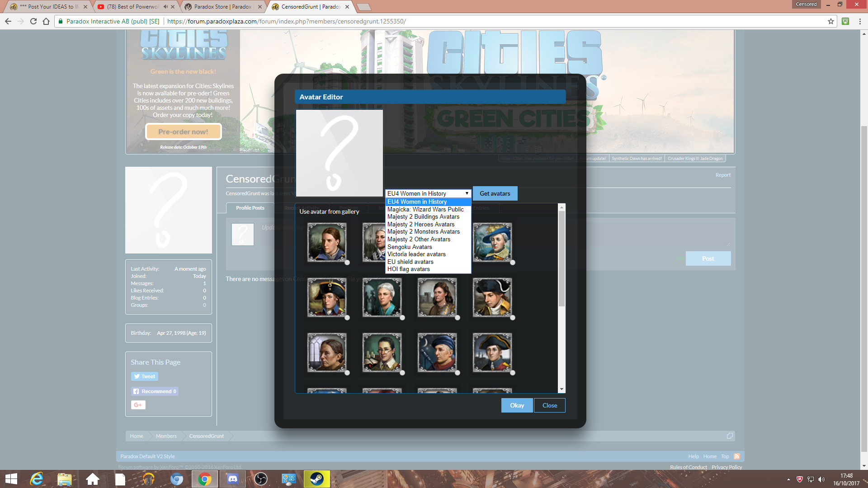Click the Pre-order now! banner button
The image size is (868, 488).
[x=183, y=132]
